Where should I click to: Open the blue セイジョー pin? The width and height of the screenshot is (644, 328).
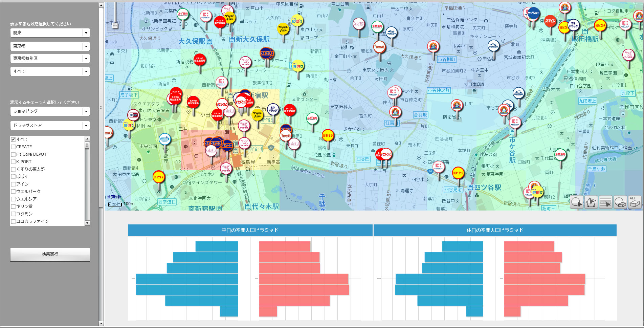tap(534, 13)
